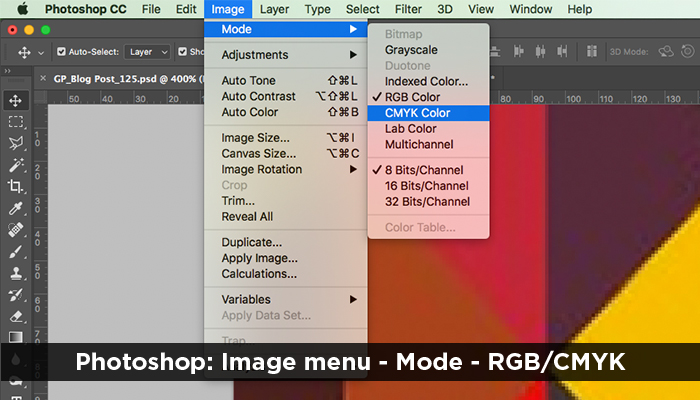Open the Apple menu
The width and height of the screenshot is (700, 400).
click(21, 9)
